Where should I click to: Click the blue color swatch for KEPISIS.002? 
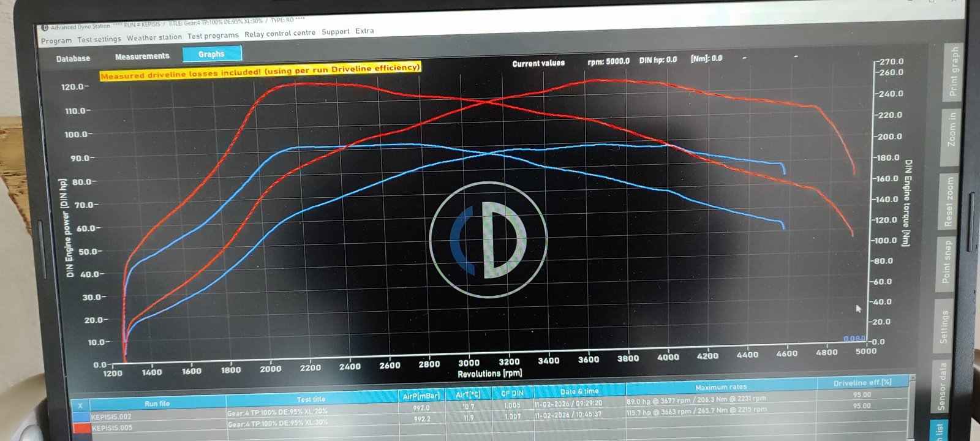point(81,417)
